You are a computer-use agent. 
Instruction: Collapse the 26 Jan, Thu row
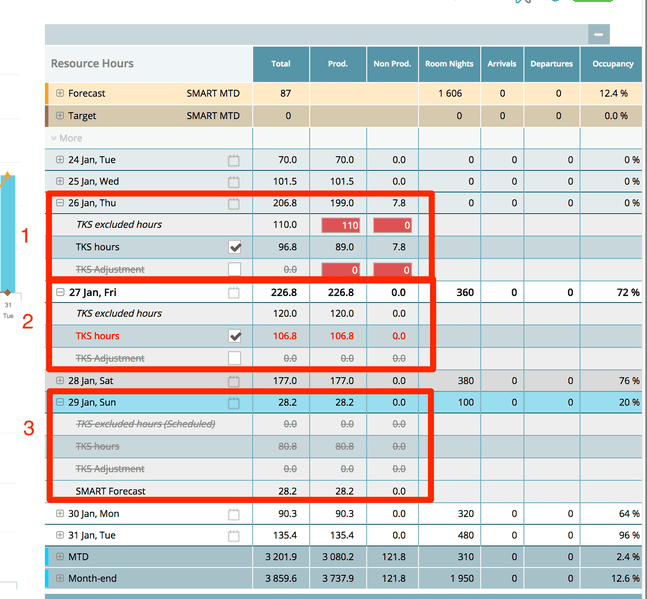[x=60, y=203]
